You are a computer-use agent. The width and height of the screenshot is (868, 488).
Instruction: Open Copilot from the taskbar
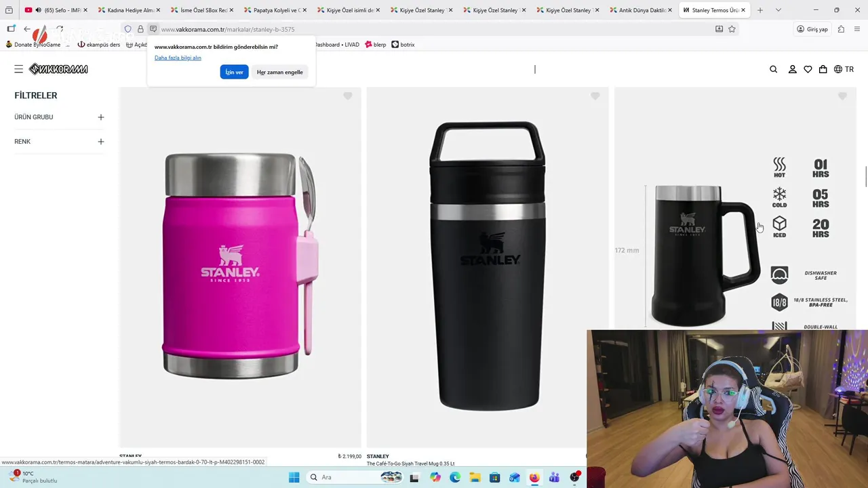coord(435,477)
